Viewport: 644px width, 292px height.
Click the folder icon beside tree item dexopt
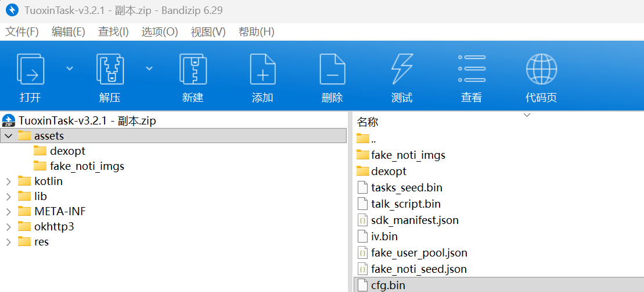(x=40, y=151)
